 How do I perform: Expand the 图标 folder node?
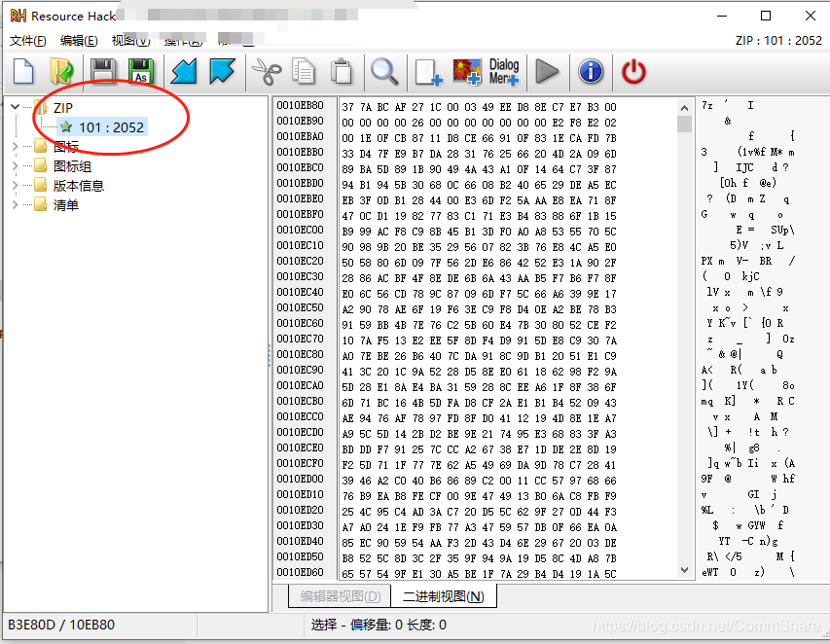[16, 146]
